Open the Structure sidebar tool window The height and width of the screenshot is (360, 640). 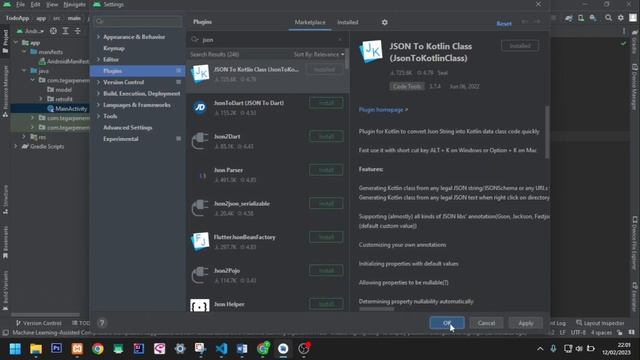(x=5, y=200)
